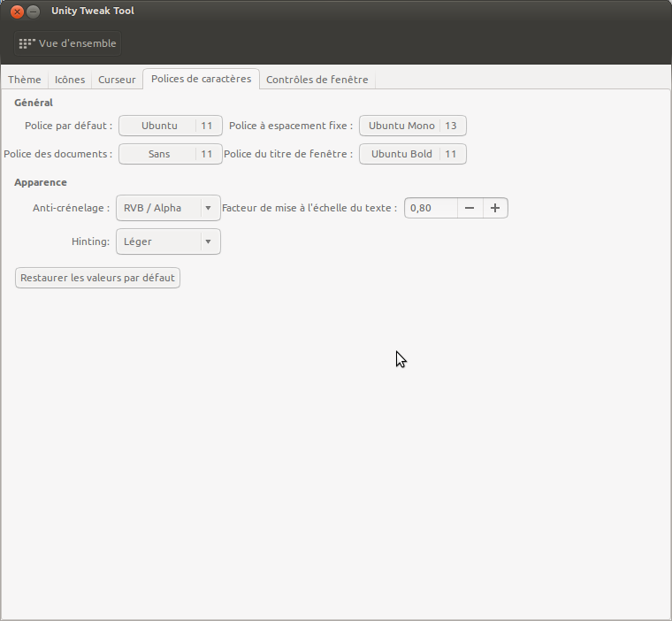Screen dimensions: 672x621
Task: Click size 13 on the monospace font button
Action: click(x=451, y=126)
